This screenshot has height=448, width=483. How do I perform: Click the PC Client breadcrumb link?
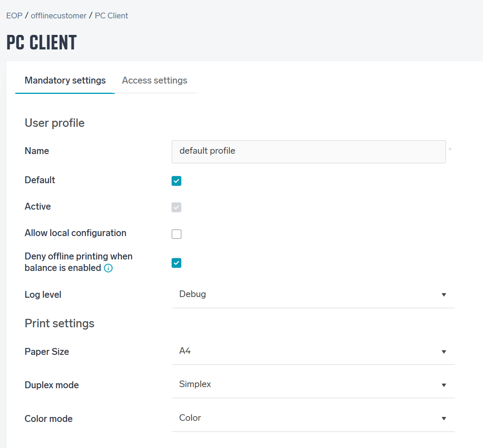click(112, 16)
